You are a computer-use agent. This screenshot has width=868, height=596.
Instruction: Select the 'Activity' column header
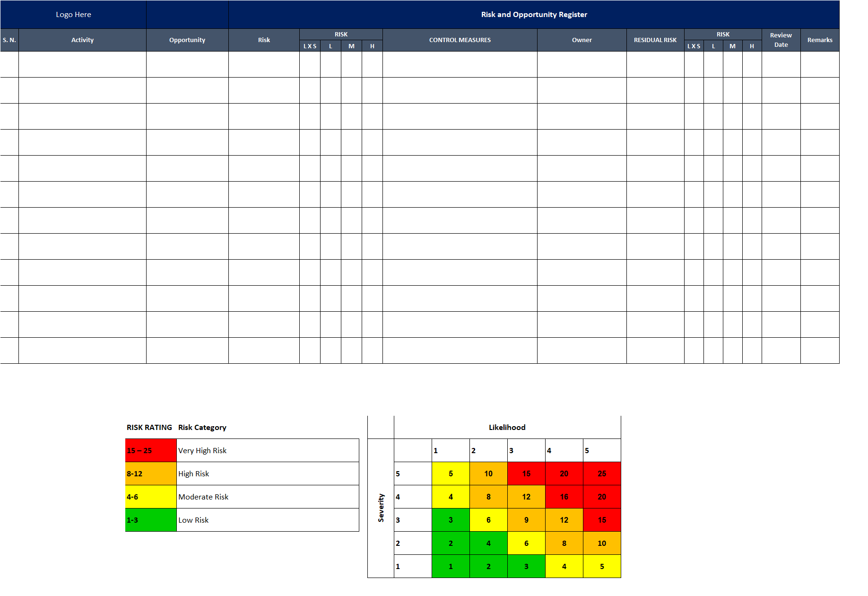point(82,40)
